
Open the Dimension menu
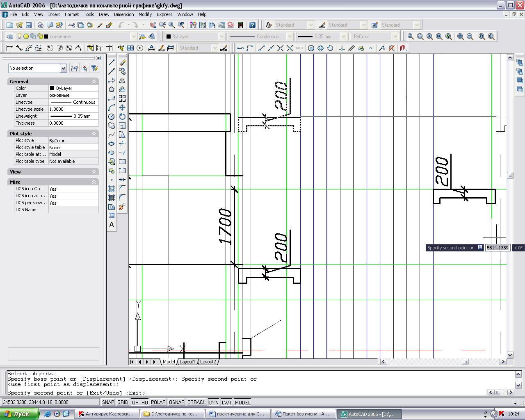pyautogui.click(x=124, y=14)
